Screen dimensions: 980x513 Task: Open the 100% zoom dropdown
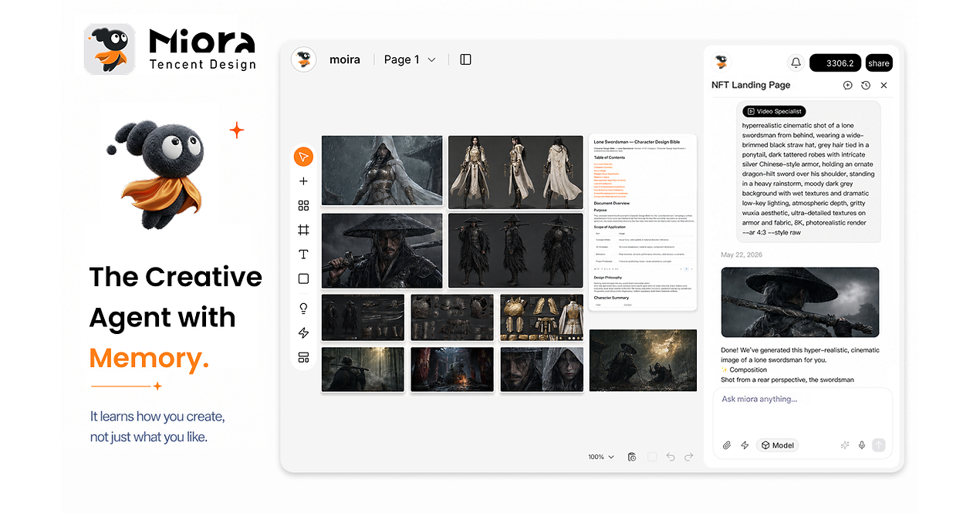click(601, 457)
